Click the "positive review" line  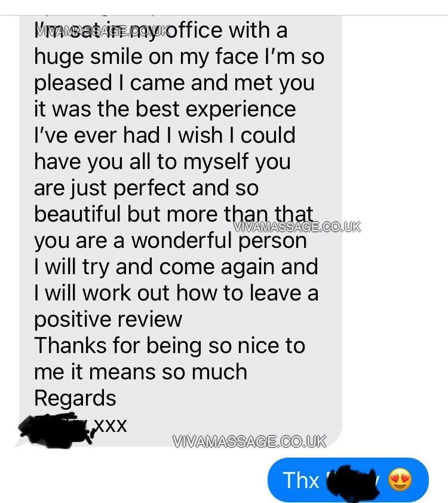coord(108,320)
